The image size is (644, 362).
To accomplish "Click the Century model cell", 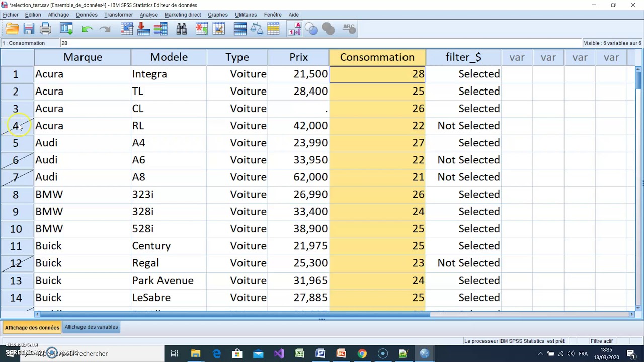I will point(169,246).
